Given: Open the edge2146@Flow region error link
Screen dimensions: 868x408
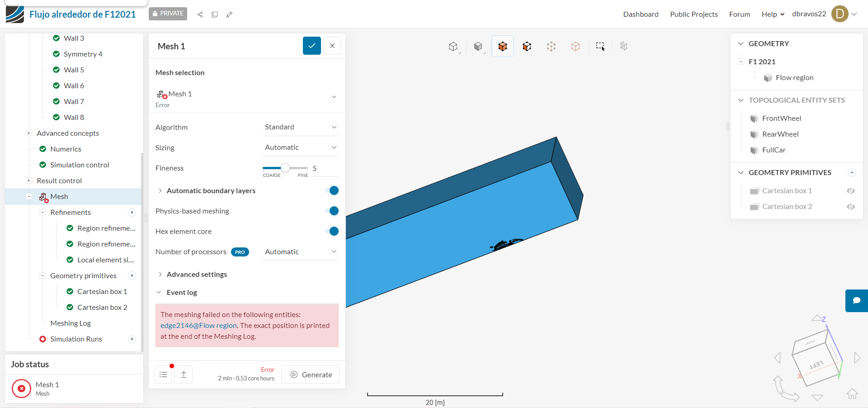Looking at the screenshot, I should [198, 325].
